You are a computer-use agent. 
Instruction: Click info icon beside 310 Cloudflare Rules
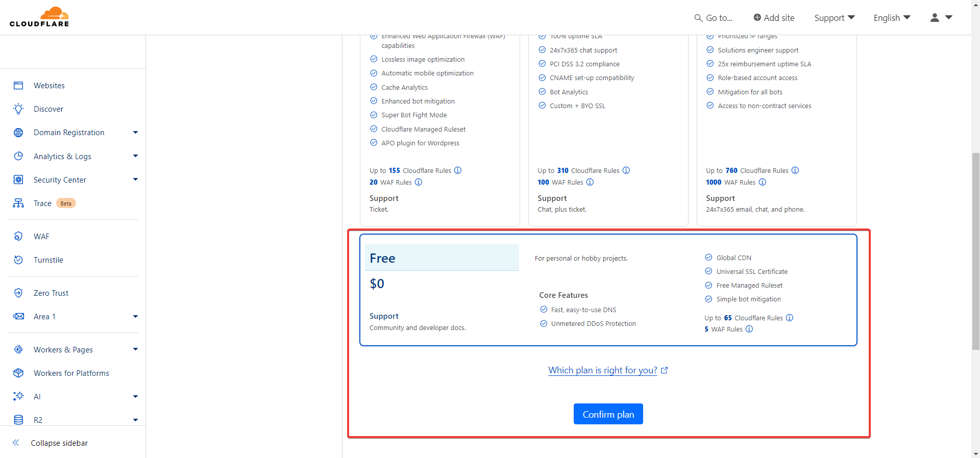(x=626, y=170)
